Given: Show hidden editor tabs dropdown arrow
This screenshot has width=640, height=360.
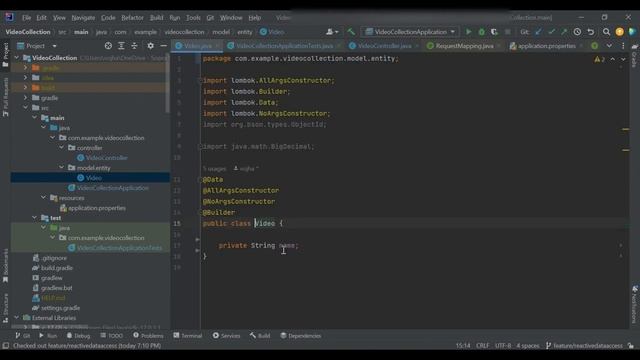Looking at the screenshot, I should coord(609,46).
